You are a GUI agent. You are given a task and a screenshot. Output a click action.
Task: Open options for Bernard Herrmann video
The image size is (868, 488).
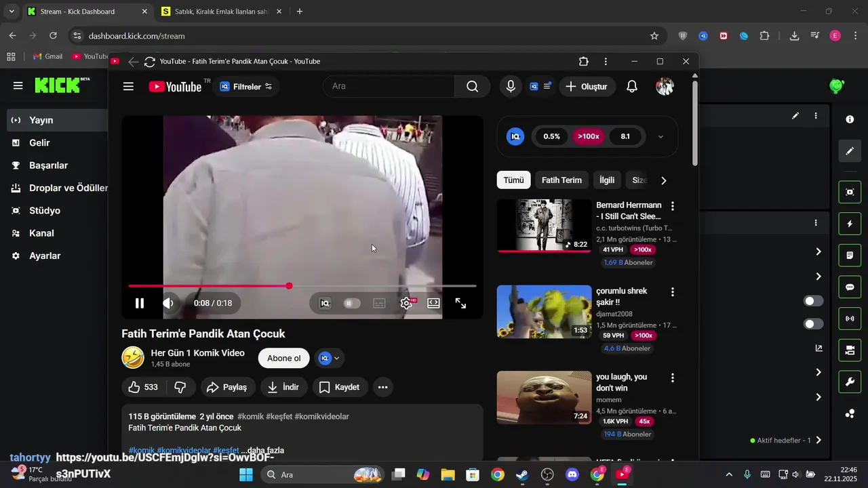673,206
